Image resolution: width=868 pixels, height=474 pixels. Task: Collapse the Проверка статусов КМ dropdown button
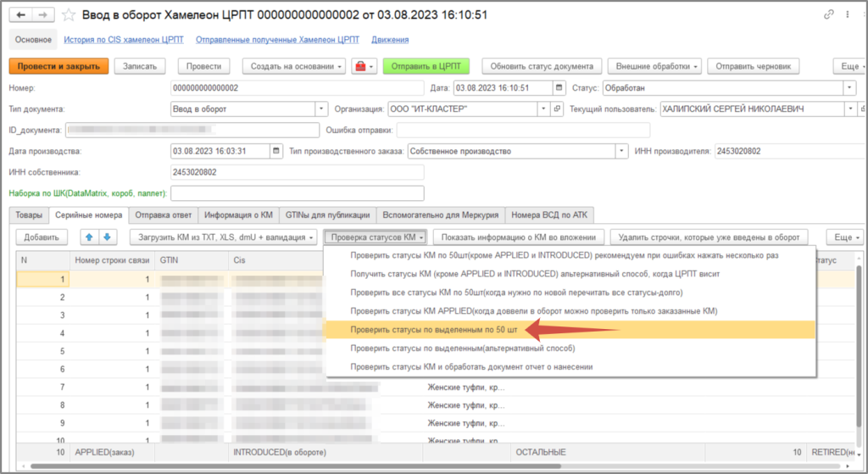pyautogui.click(x=376, y=237)
